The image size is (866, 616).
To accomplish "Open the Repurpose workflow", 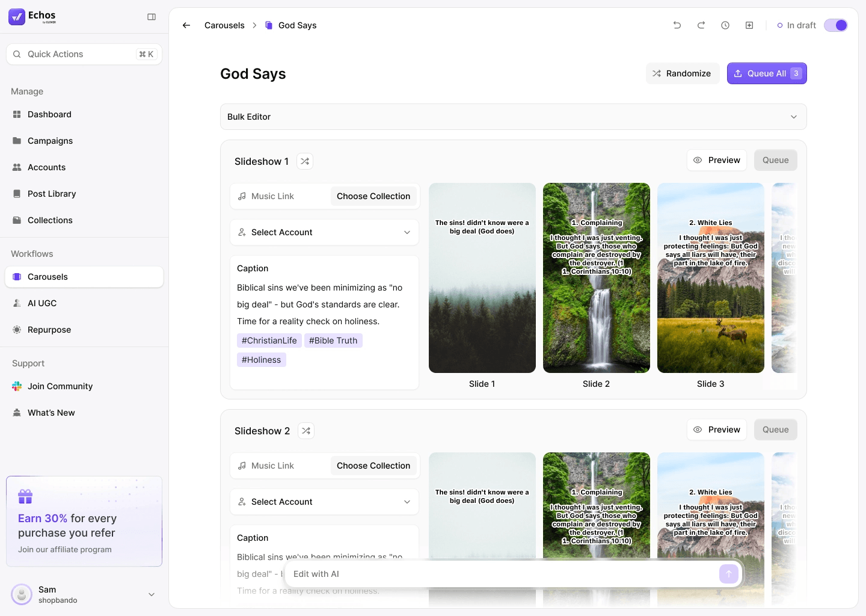I will pyautogui.click(x=84, y=330).
